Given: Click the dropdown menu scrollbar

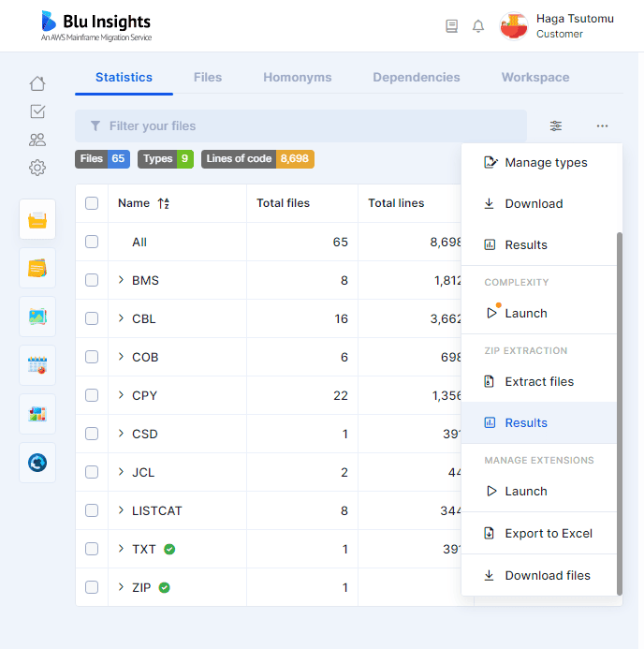Looking at the screenshot, I should click(x=619, y=414).
